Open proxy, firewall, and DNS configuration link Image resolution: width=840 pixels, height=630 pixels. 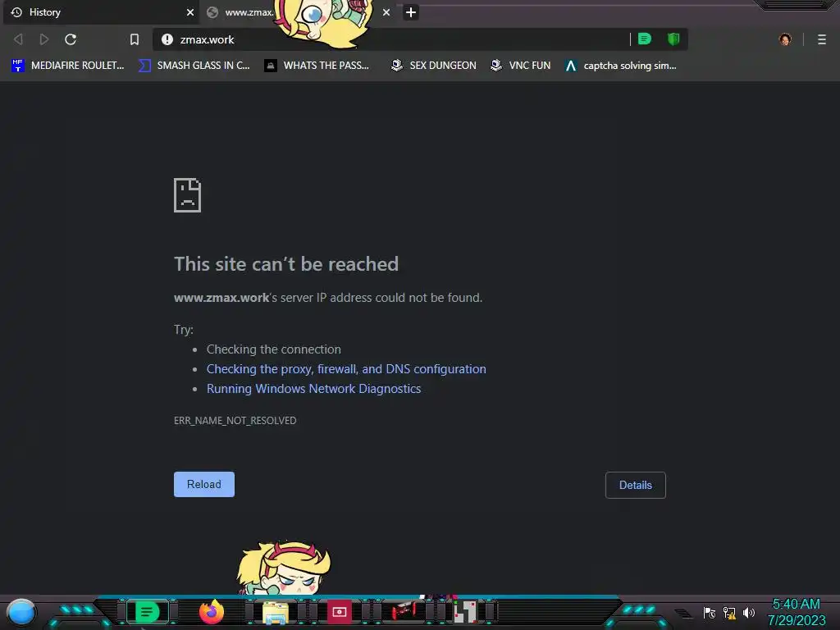[x=346, y=369]
